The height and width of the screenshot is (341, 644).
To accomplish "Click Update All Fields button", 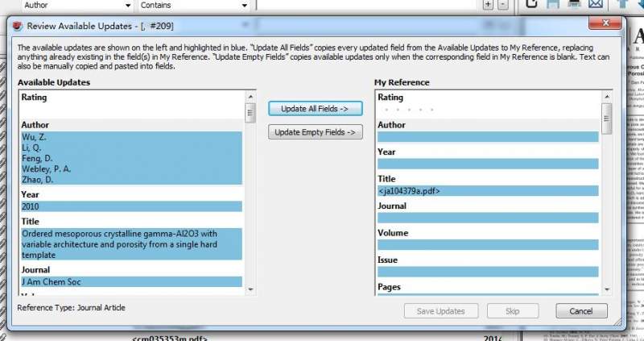I will pyautogui.click(x=316, y=109).
